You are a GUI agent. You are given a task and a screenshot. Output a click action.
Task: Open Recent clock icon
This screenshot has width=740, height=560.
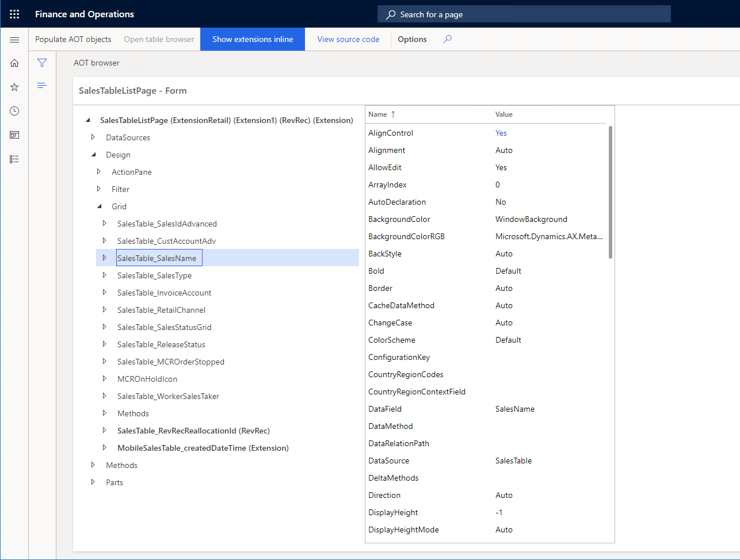(x=14, y=111)
